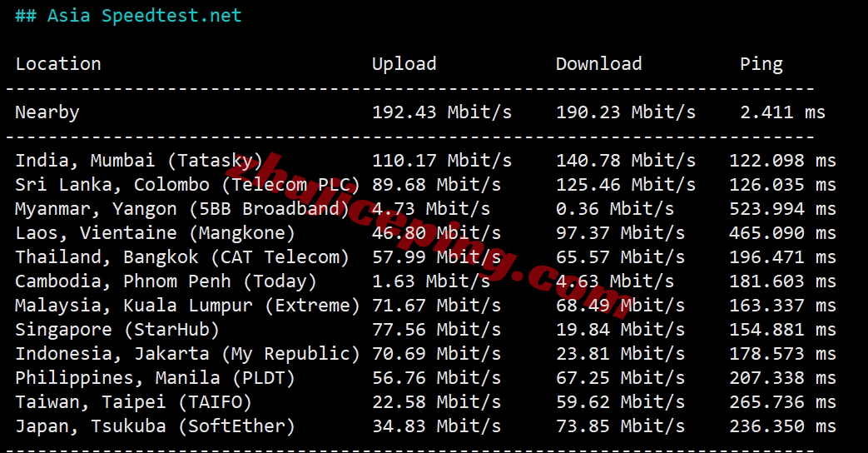Click Nearby upload value 192.43 Mbit/s
Viewport: 868px width, 453px height.
pyautogui.click(x=442, y=112)
